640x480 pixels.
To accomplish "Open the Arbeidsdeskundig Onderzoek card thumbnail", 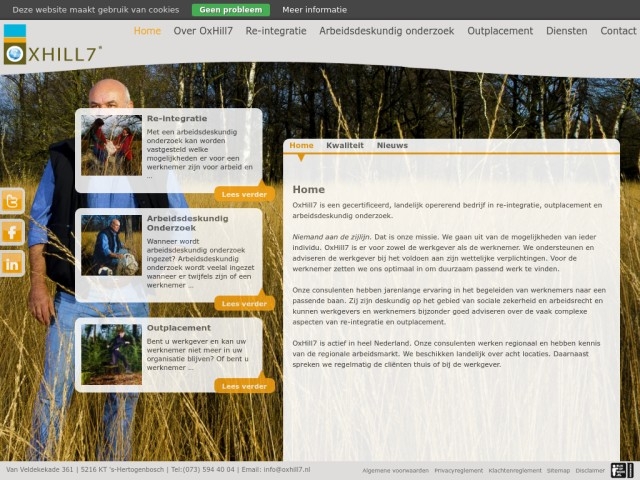I will point(111,245).
